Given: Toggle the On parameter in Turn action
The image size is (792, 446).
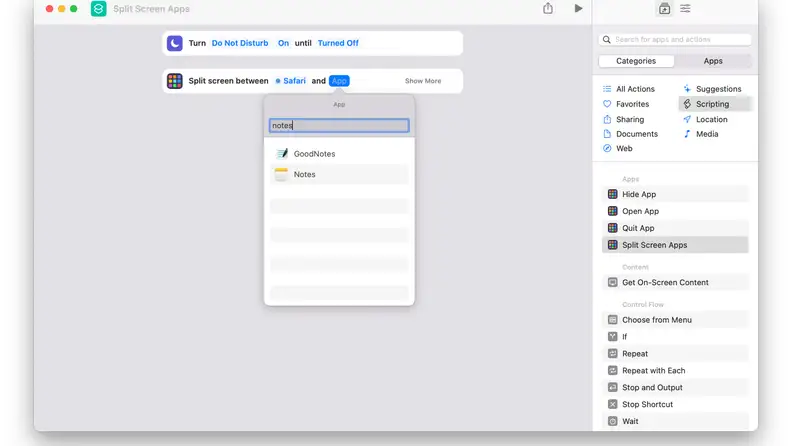Looking at the screenshot, I should pos(283,43).
